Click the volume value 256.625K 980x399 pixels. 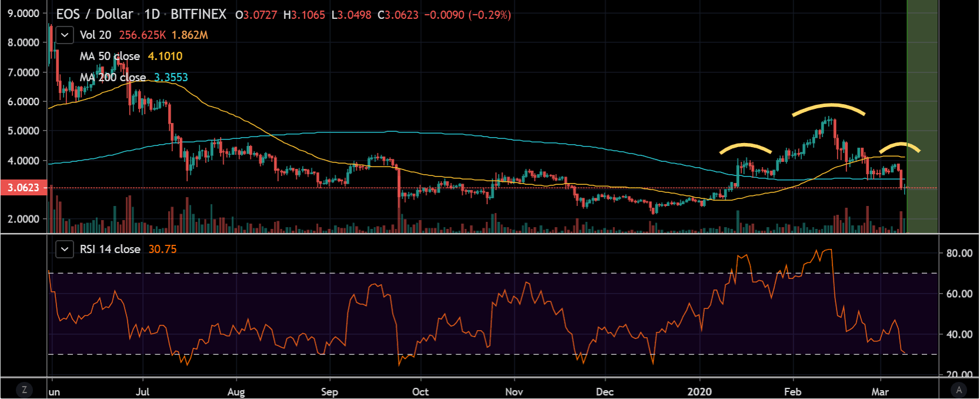pyautogui.click(x=142, y=35)
